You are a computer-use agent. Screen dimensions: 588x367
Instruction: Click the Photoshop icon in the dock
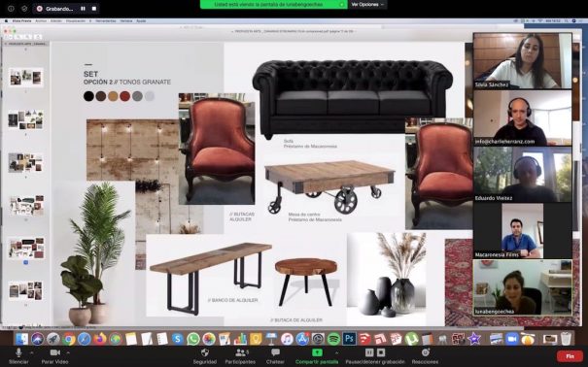pyautogui.click(x=349, y=339)
